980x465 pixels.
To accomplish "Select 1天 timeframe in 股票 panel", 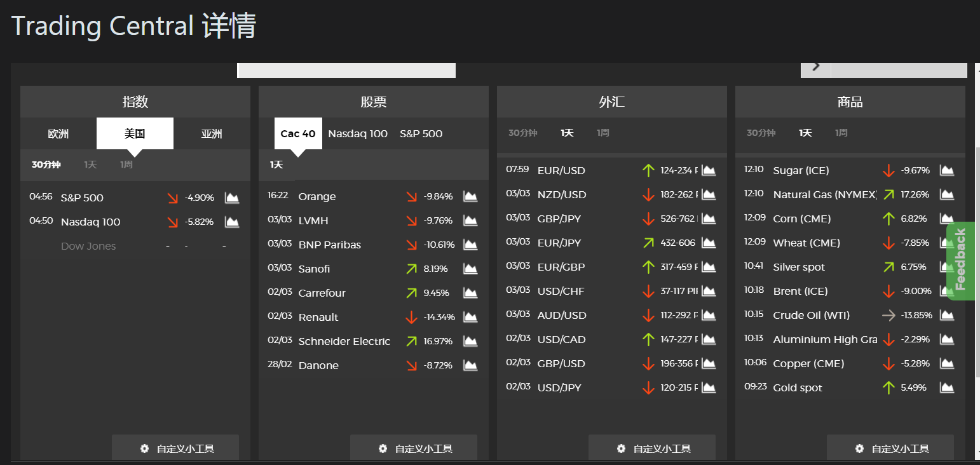I will [x=276, y=165].
